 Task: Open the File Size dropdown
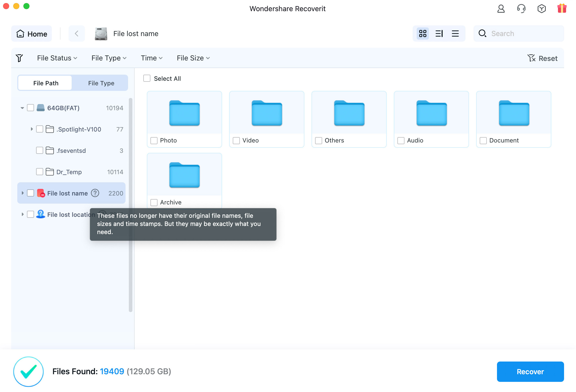tap(193, 58)
